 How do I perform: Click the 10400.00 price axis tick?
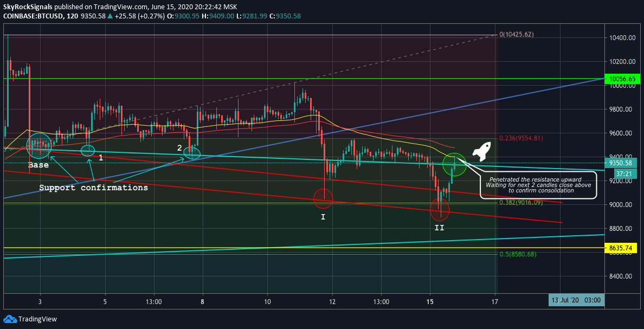point(622,38)
